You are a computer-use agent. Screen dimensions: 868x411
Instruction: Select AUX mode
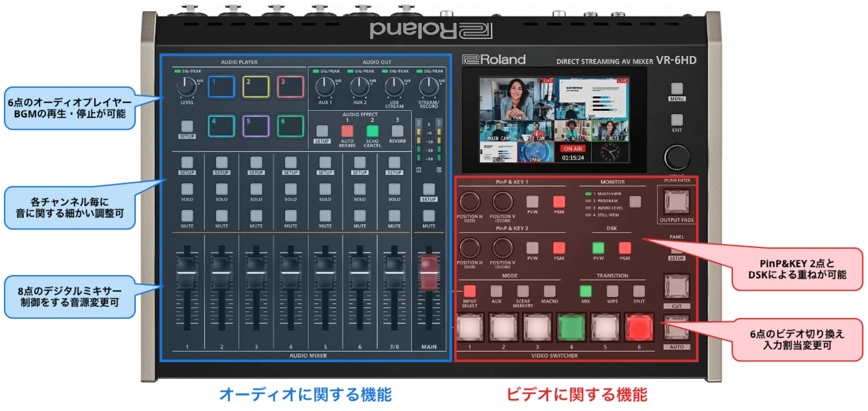[496, 291]
